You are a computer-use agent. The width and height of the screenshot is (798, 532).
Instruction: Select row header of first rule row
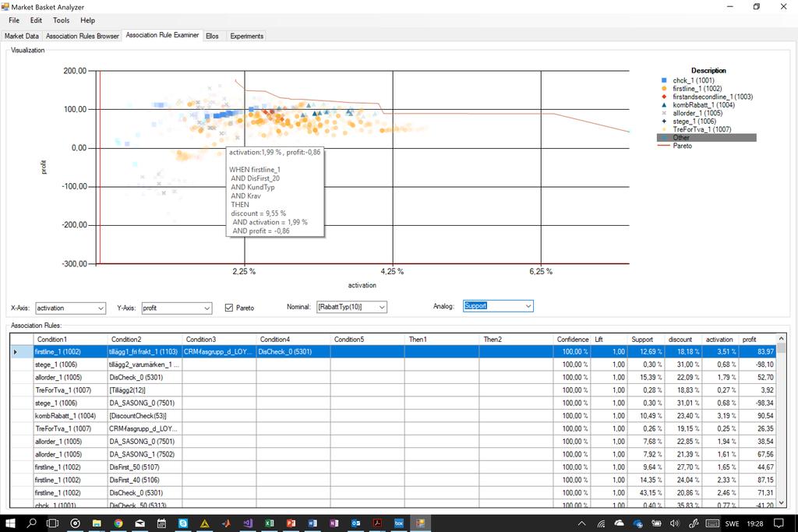pyautogui.click(x=21, y=351)
